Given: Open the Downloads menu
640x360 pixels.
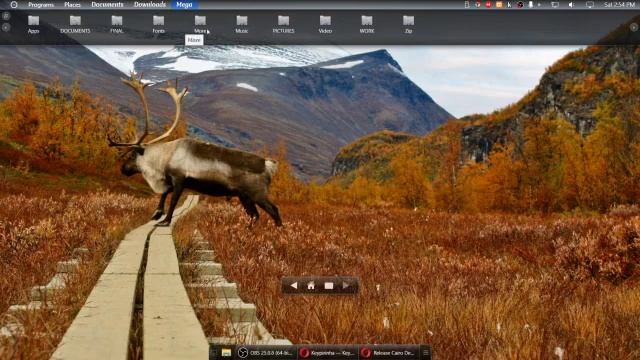Looking at the screenshot, I should [x=150, y=4].
